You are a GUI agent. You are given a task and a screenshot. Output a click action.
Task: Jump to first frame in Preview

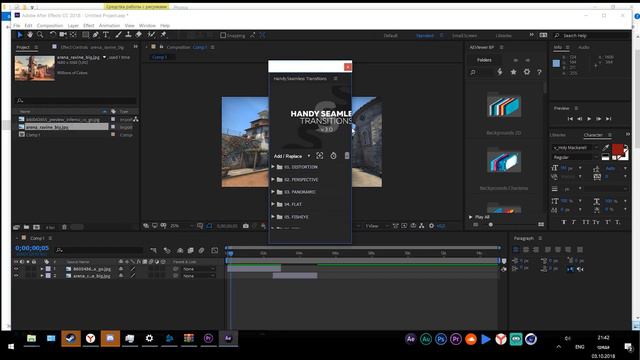tap(570, 119)
